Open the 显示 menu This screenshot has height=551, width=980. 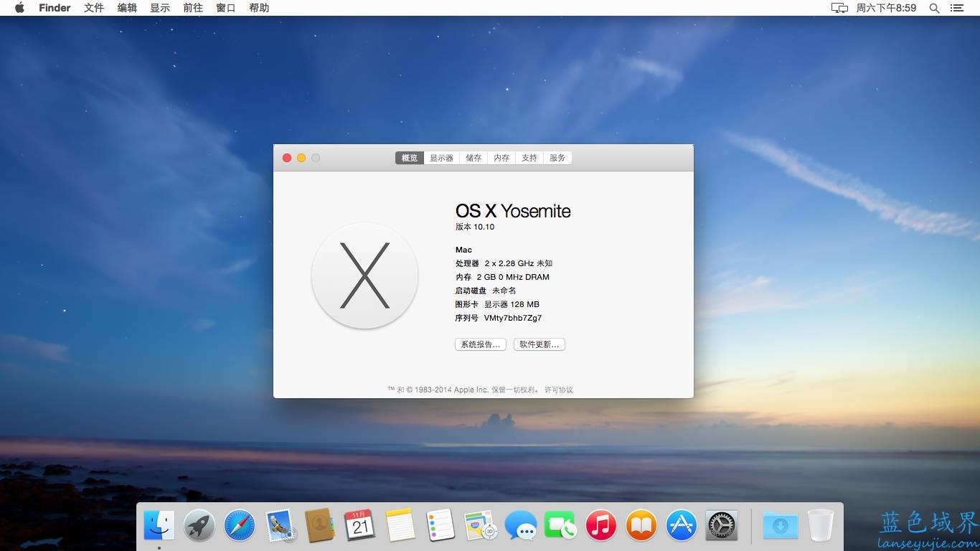click(x=160, y=8)
